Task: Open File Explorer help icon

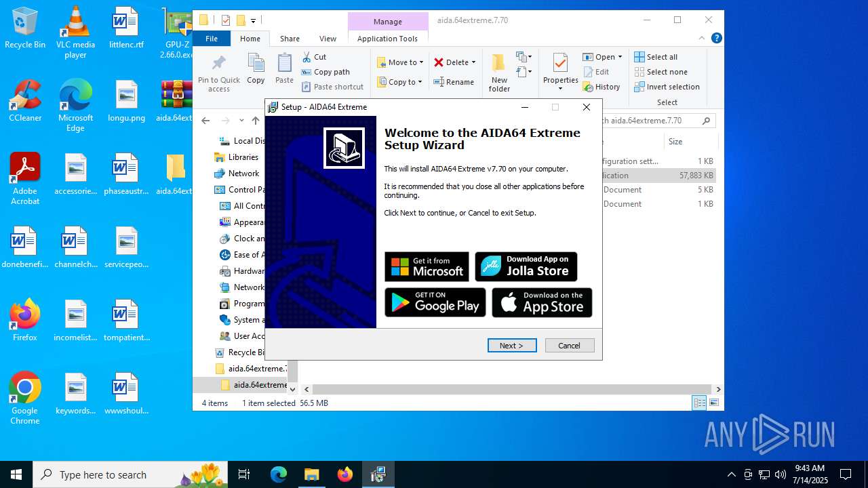Action: (x=716, y=39)
